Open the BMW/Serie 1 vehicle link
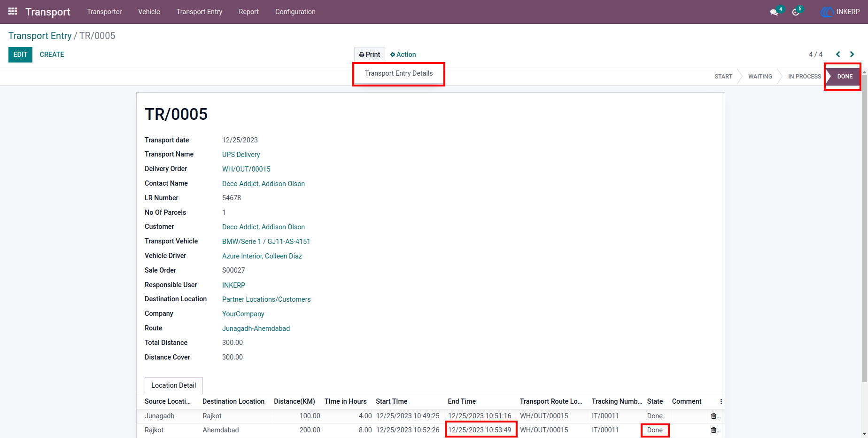The height and width of the screenshot is (438, 868). click(x=266, y=242)
